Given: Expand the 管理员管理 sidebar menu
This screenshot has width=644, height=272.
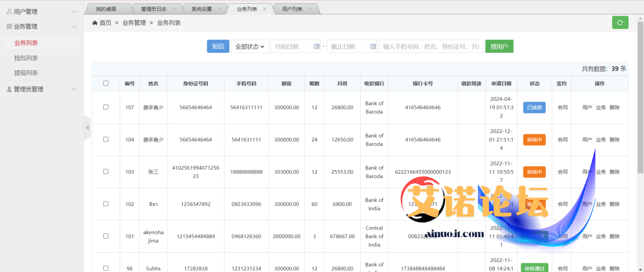Looking at the screenshot, I should (x=42, y=89).
